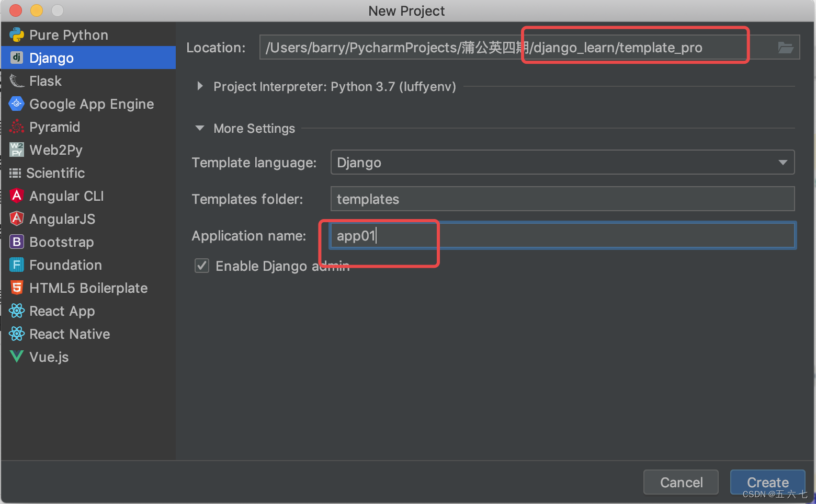Click the Flask horn icon
The width and height of the screenshot is (816, 504).
[17, 81]
